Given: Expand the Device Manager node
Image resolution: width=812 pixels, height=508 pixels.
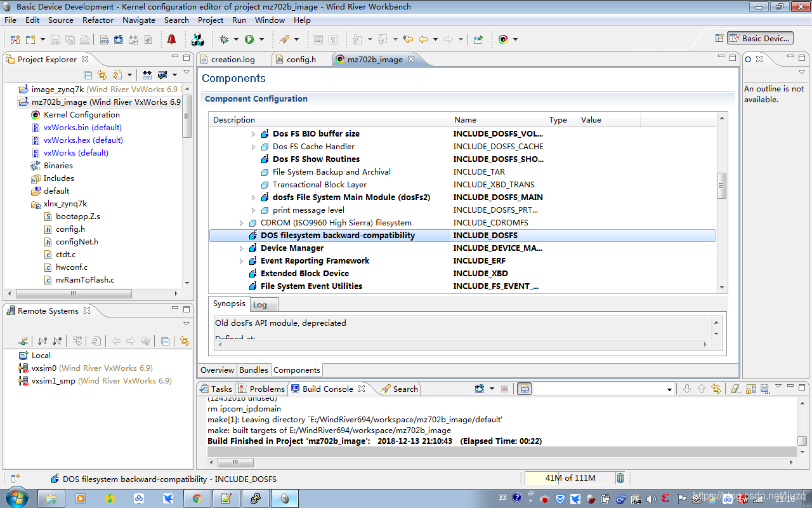Looking at the screenshot, I should 242,248.
